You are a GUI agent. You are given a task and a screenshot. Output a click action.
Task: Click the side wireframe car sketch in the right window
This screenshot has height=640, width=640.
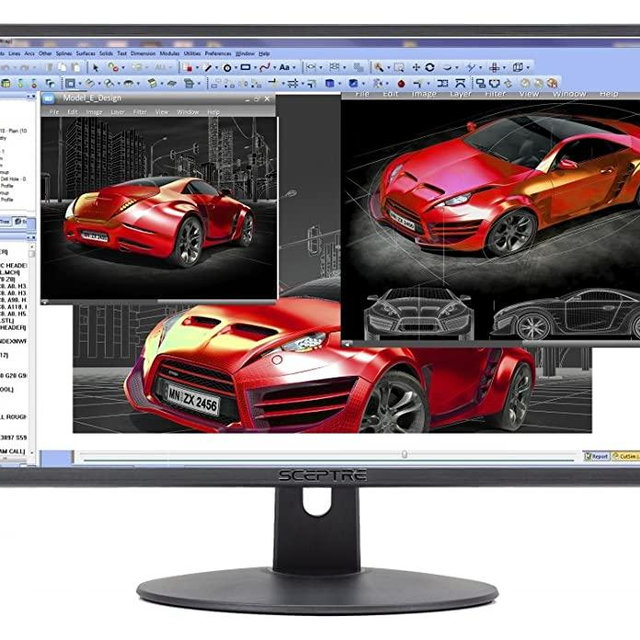[x=567, y=314]
